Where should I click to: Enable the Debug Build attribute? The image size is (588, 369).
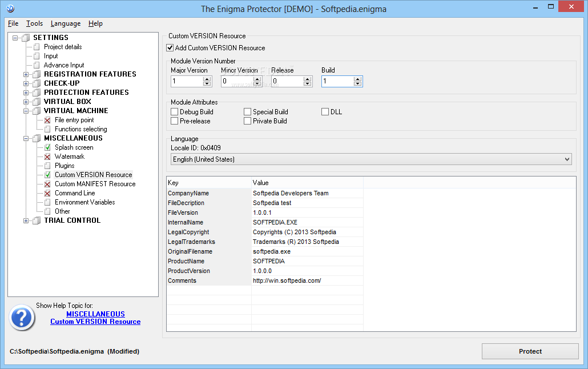pos(174,112)
